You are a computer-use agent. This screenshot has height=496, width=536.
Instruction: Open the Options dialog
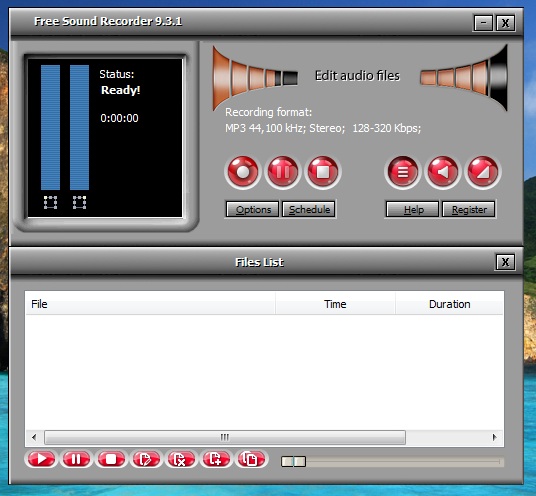(x=253, y=209)
